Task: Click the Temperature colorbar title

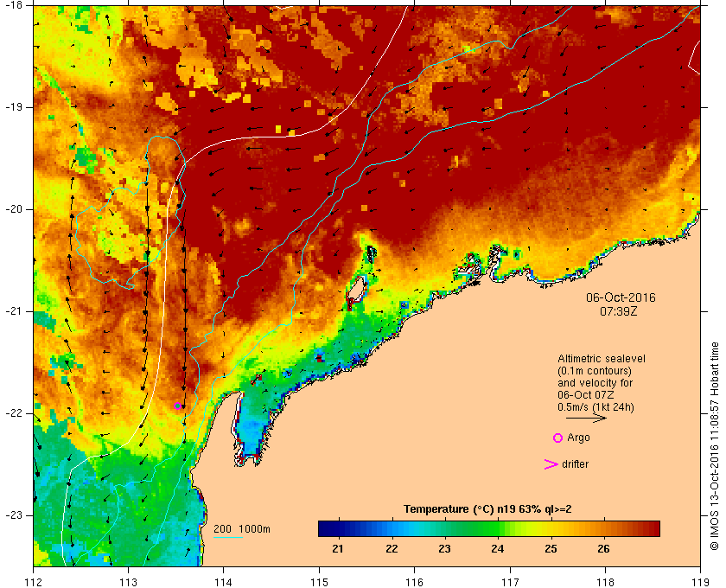Action: click(487, 509)
